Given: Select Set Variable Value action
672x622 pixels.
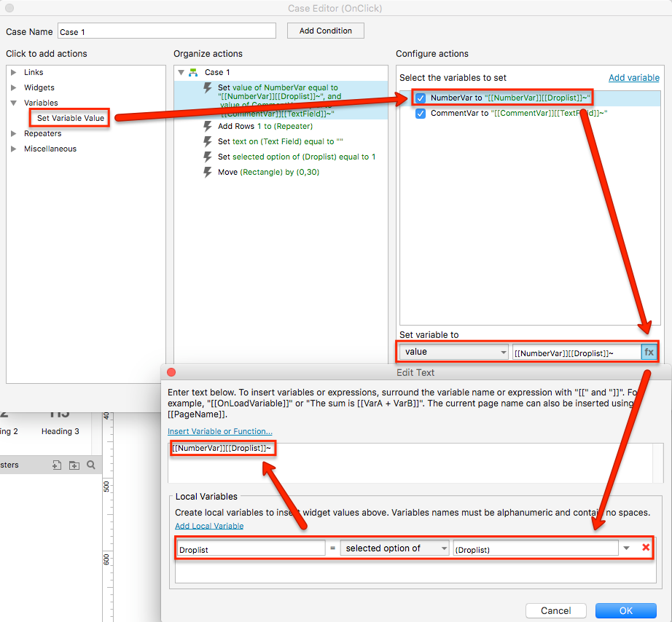Looking at the screenshot, I should 71,118.
